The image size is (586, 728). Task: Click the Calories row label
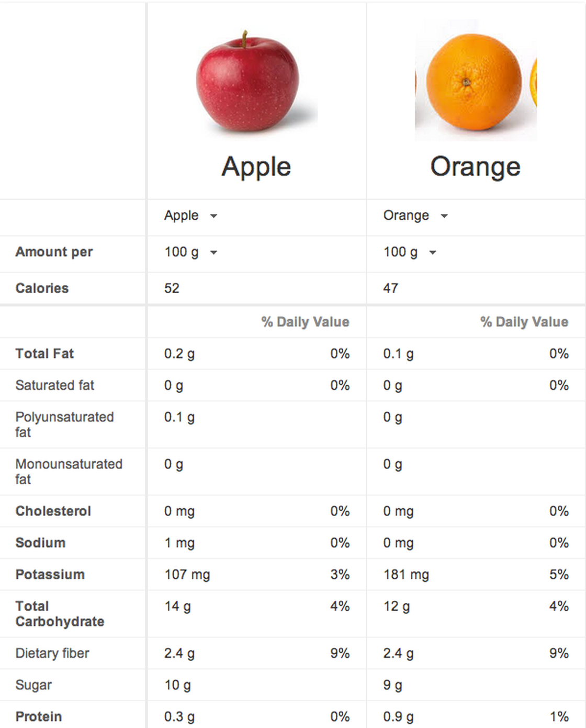coord(41,288)
